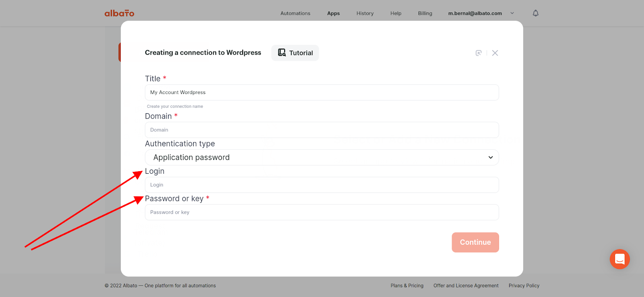Screen dimensions: 644x297
Task: Click the Authentication type chevron arrow
Action: 491,158
